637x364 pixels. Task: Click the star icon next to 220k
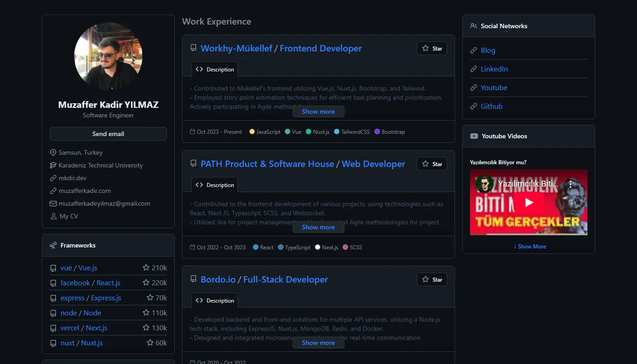[146, 283]
